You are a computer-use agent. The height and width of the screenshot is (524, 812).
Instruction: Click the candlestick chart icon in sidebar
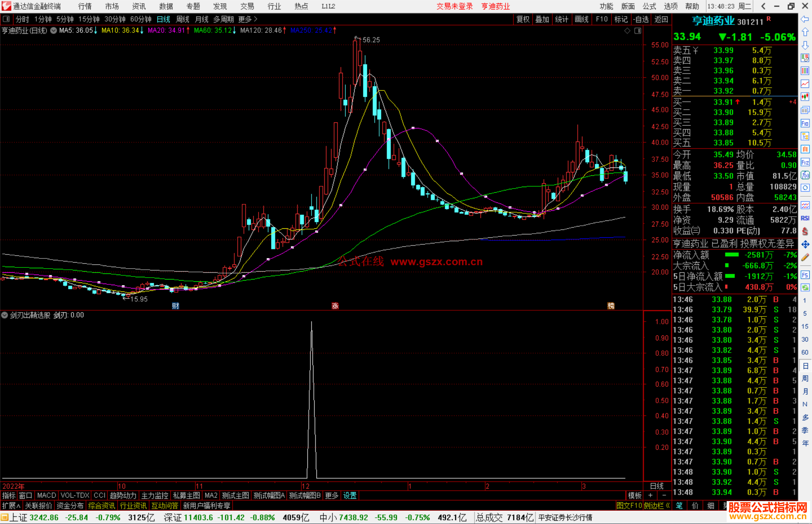coord(805,97)
